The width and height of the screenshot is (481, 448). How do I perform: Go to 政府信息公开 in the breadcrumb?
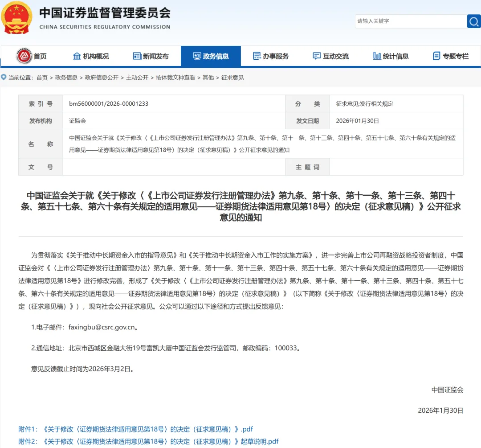[102, 78]
